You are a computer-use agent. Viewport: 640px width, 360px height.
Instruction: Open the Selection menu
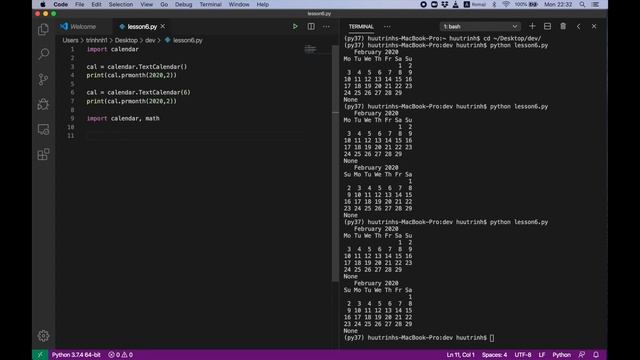(121, 4)
